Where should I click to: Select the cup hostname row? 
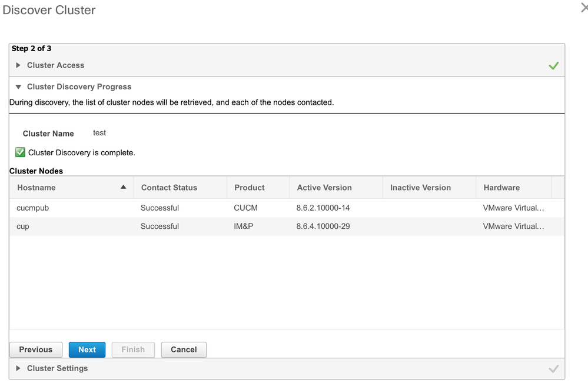coord(287,227)
